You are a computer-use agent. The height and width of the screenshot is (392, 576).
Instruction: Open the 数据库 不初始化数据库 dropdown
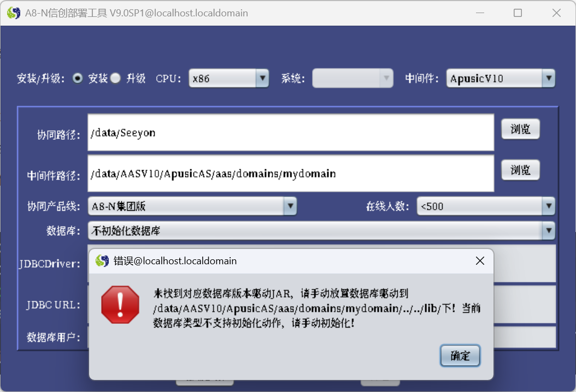click(321, 230)
